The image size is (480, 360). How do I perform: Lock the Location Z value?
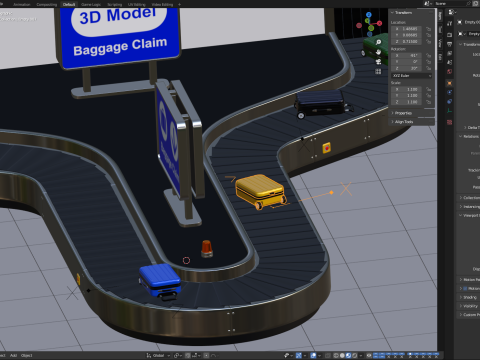(x=429, y=41)
